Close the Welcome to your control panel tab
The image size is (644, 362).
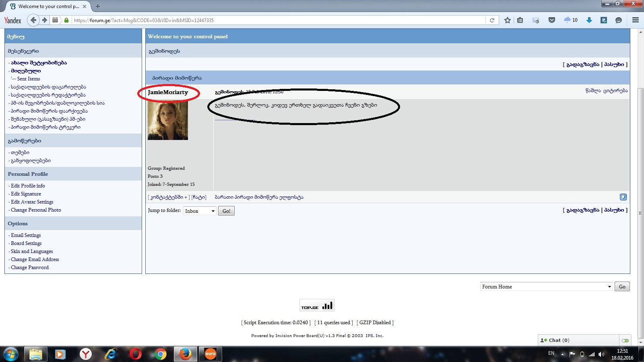85,6
